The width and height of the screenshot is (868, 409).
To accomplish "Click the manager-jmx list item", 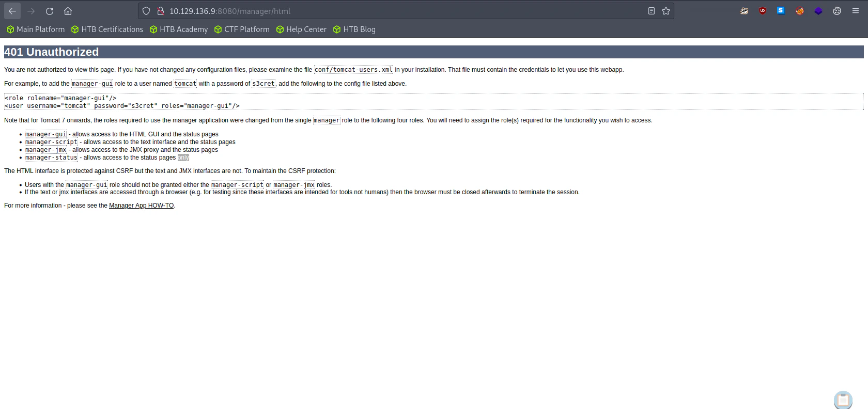I will [x=121, y=150].
